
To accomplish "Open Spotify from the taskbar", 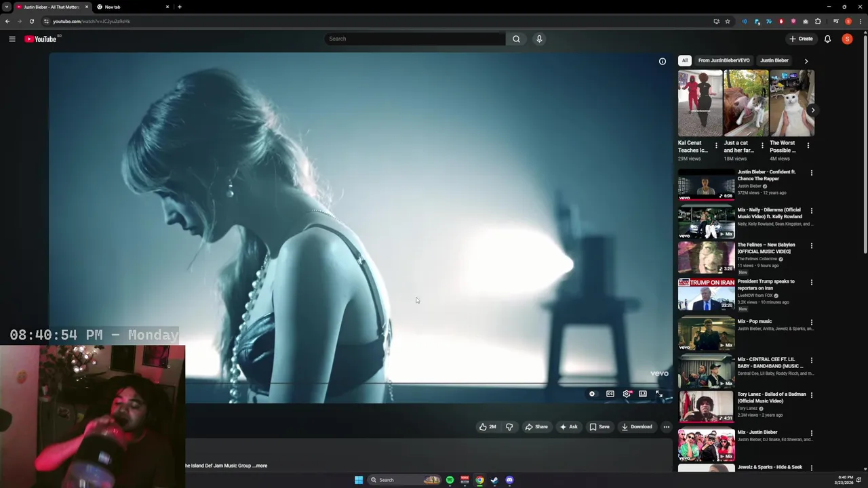I will [450, 480].
